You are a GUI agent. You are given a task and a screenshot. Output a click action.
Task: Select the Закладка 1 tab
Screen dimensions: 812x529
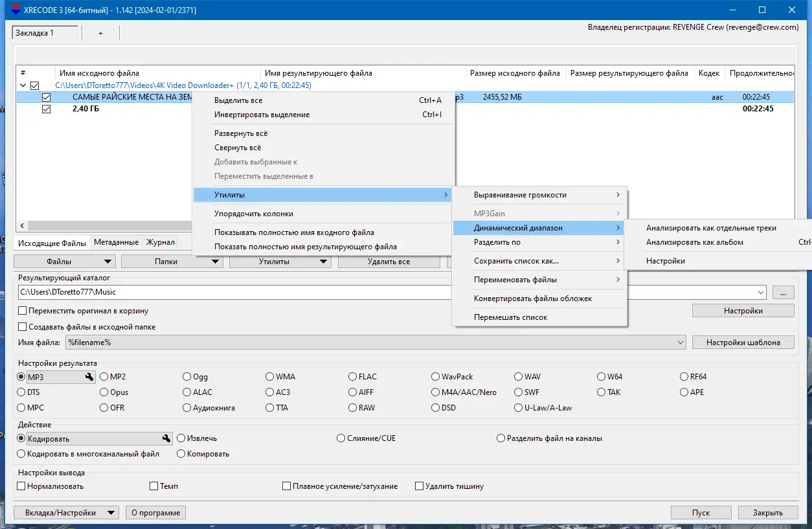45,33
